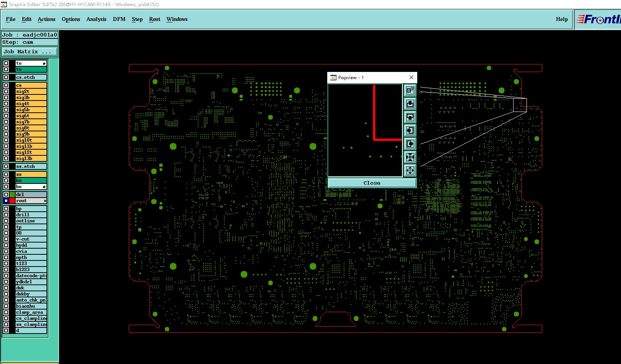The width and height of the screenshot is (621, 364).
Task: Open the File menu
Action: (11, 19)
